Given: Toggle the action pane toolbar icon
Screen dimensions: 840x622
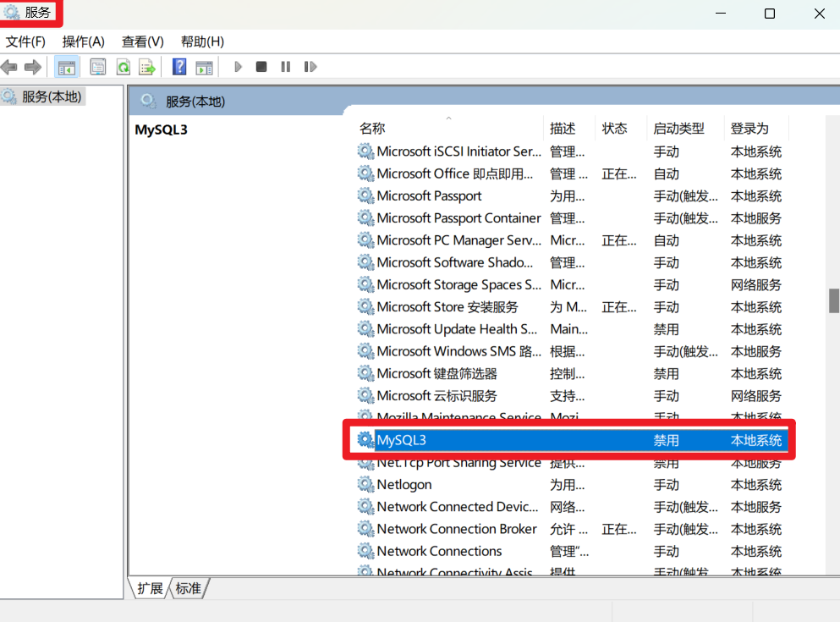Looking at the screenshot, I should tap(204, 67).
